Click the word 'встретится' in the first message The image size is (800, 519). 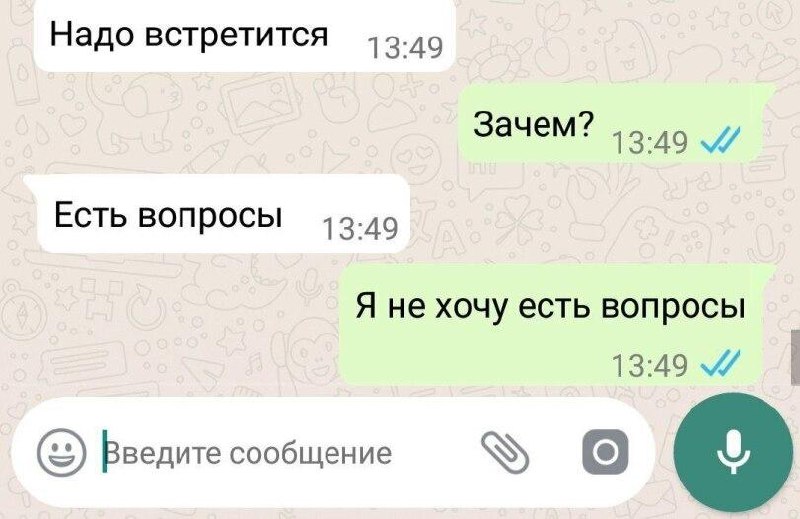(x=236, y=35)
